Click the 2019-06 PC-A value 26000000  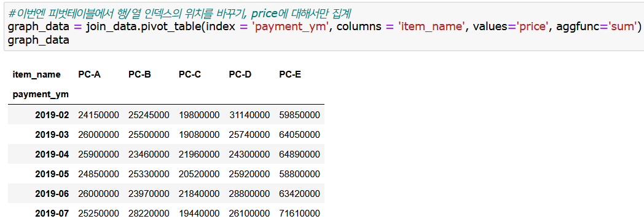pos(98,194)
